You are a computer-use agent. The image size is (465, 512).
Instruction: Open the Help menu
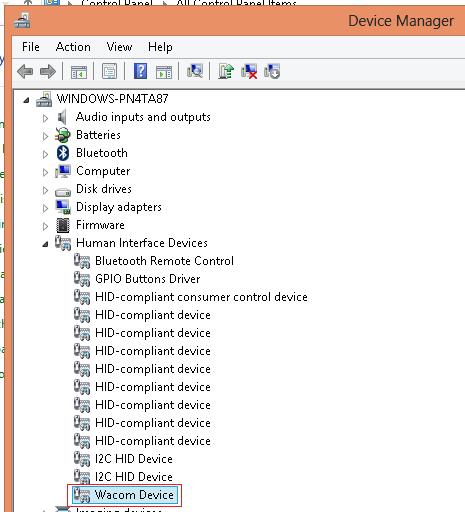point(160,47)
